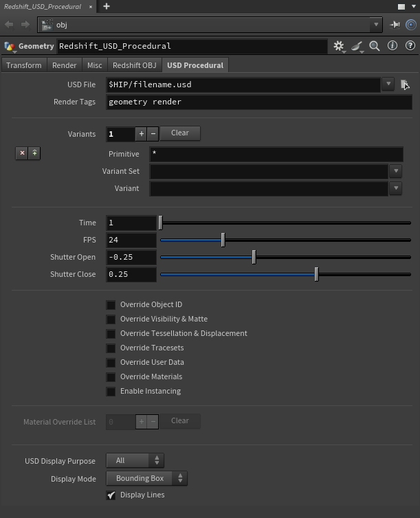This screenshot has height=518, width=420.
Task: Open the USD File dropdown arrow
Action: point(388,85)
